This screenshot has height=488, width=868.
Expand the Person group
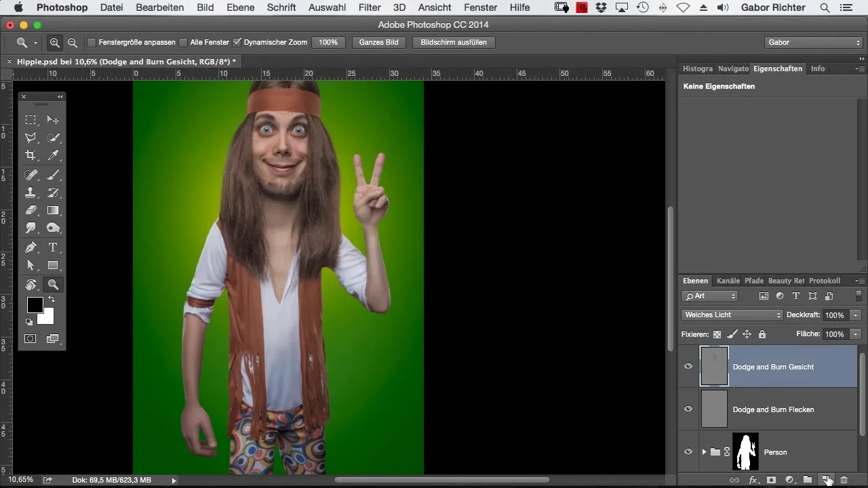coord(704,451)
